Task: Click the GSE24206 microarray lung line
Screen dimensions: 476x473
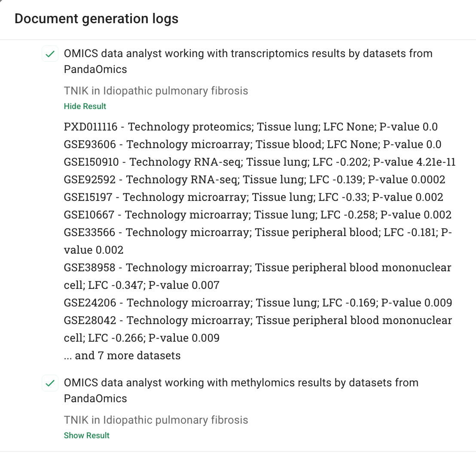Action: [258, 303]
